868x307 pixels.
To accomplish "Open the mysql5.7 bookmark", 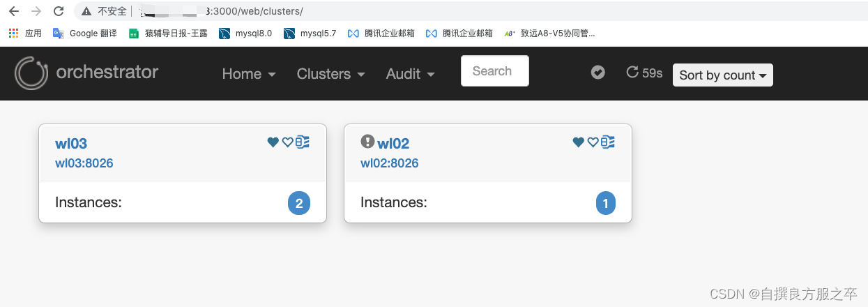I will point(310,33).
